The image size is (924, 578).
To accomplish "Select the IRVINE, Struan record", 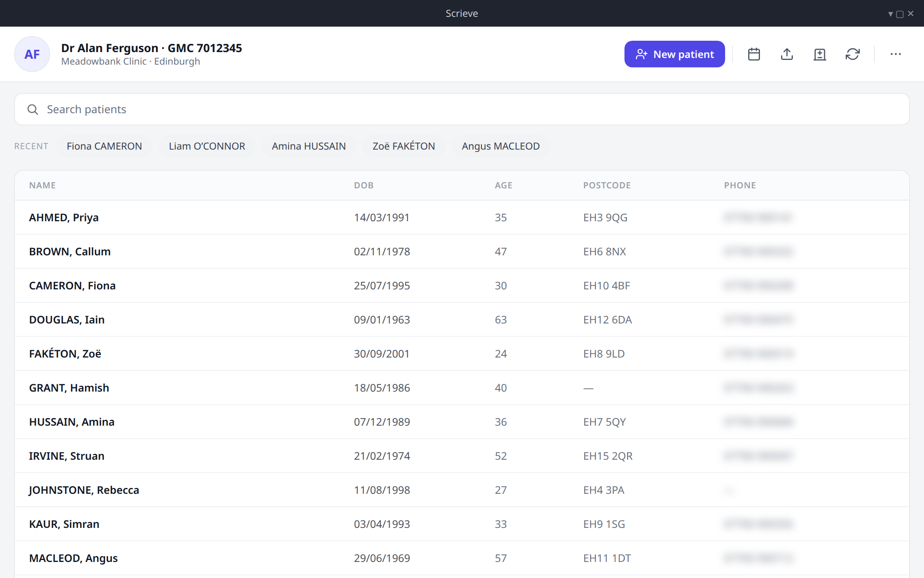I will point(462,456).
